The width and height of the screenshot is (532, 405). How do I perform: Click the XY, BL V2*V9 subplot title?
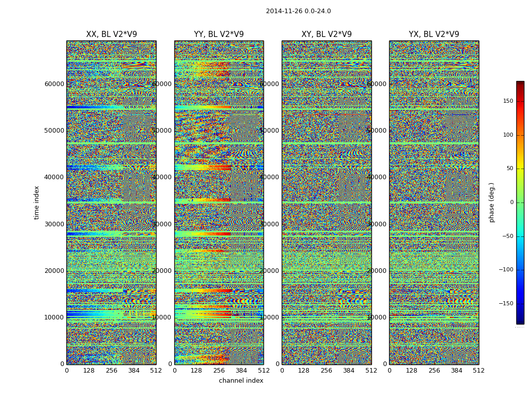(x=327, y=34)
